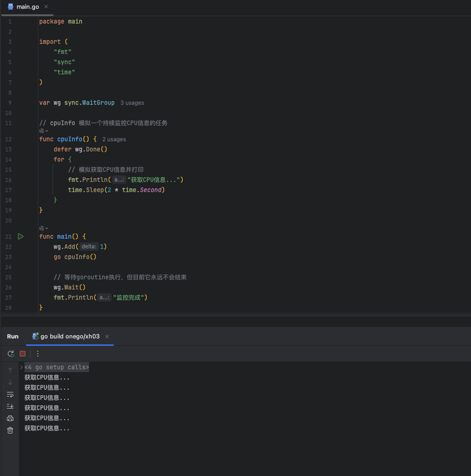Toggle scroll to end of output
The width and height of the screenshot is (471, 476).
(x=10, y=406)
